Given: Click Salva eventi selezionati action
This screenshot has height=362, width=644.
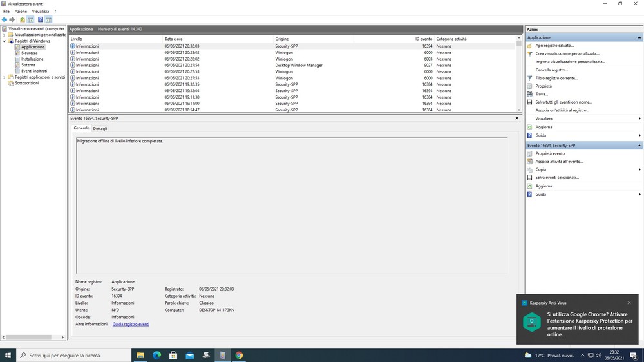Looking at the screenshot, I should [557, 178].
